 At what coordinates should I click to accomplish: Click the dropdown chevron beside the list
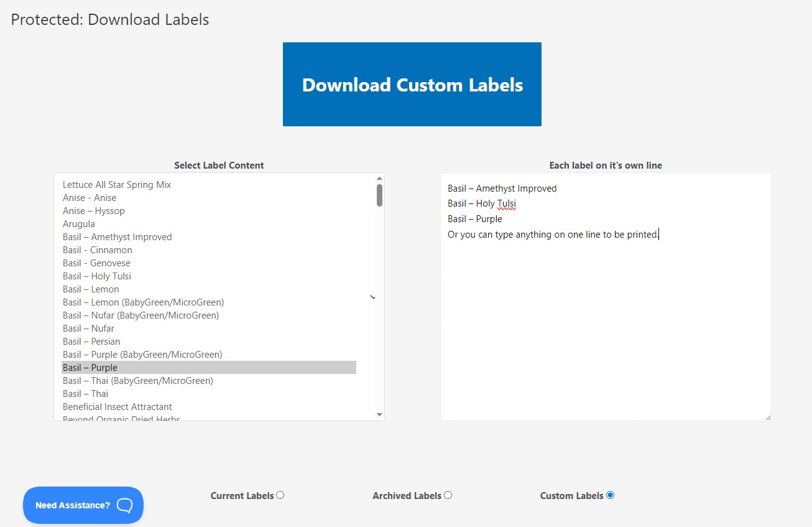coord(372,297)
